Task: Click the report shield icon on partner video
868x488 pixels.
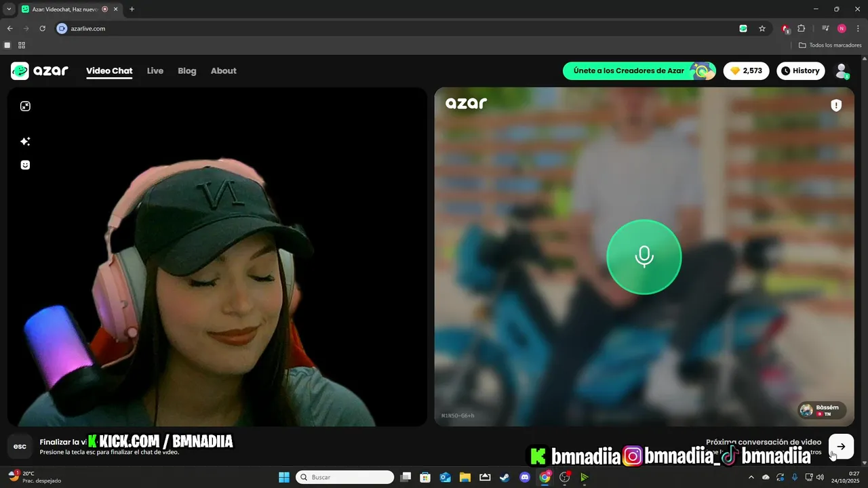Action: coord(837,105)
